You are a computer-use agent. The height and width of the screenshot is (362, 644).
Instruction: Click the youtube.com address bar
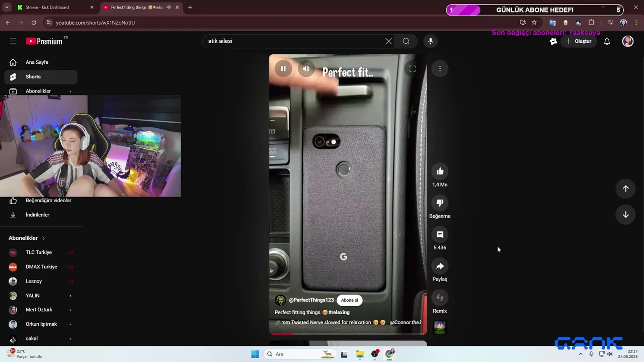click(282, 23)
